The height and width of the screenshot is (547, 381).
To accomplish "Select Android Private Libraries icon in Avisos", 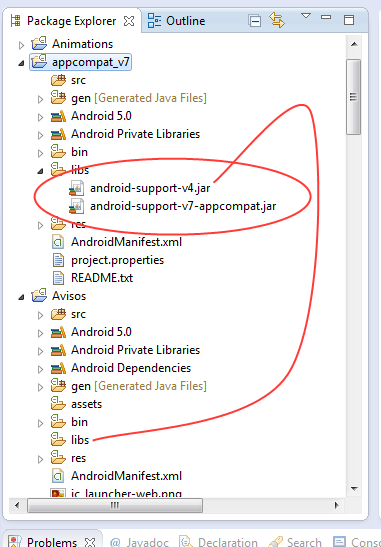I will point(58,350).
